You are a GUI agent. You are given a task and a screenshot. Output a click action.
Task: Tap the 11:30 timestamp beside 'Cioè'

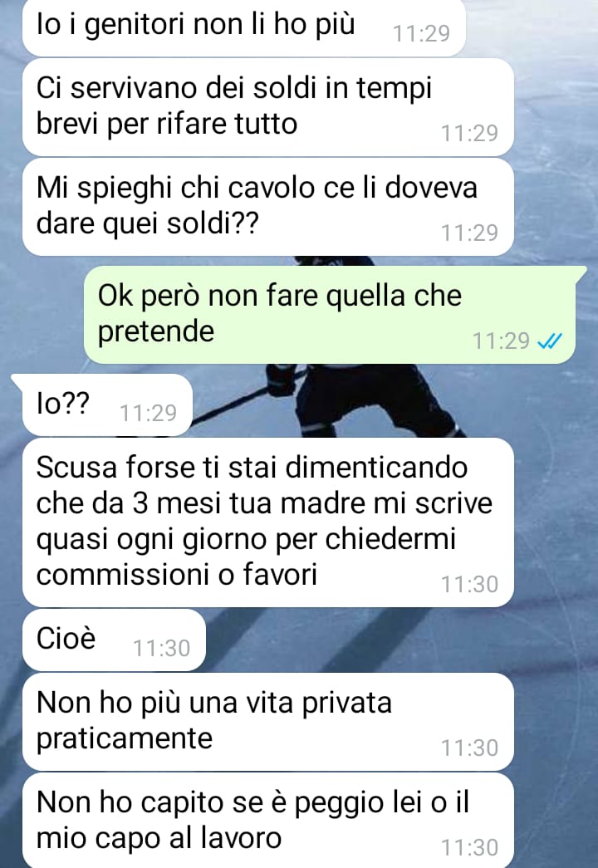(x=162, y=648)
